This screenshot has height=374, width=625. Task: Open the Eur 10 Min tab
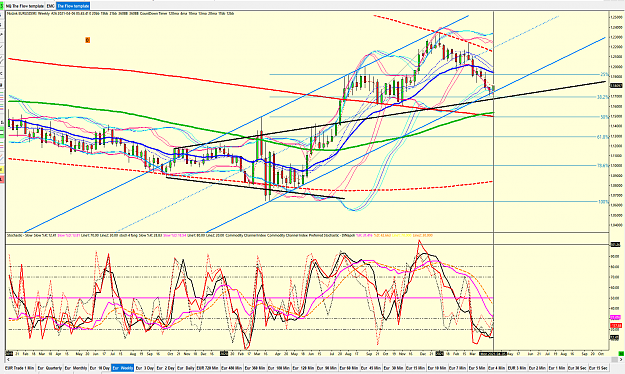(x=437, y=368)
